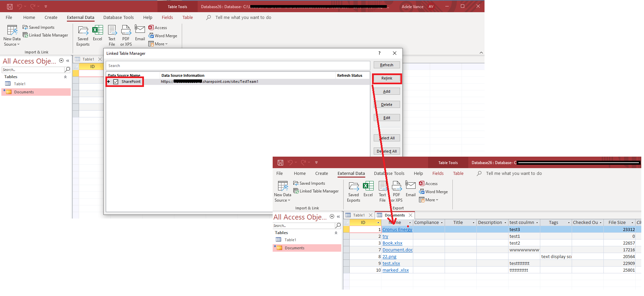644x296 pixels.
Task: Open External Data tab in top window
Action: [80, 18]
